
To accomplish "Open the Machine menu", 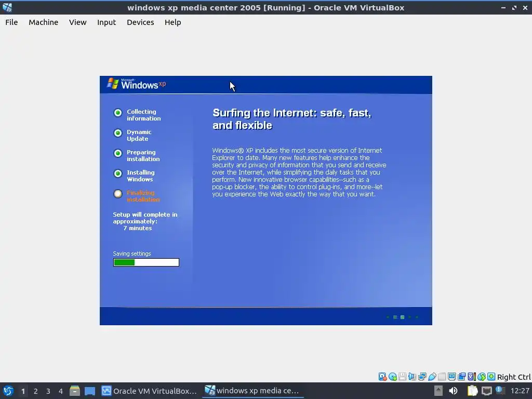I will pyautogui.click(x=44, y=22).
